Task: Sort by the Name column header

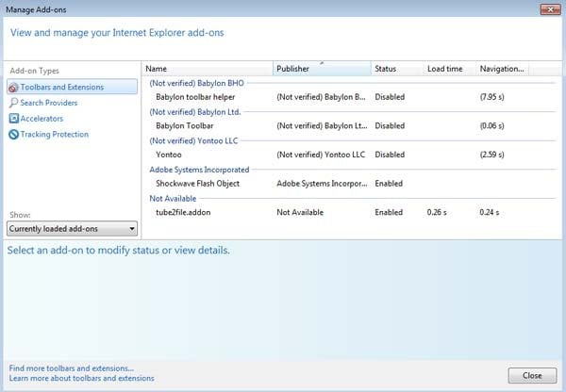Action: click(208, 69)
